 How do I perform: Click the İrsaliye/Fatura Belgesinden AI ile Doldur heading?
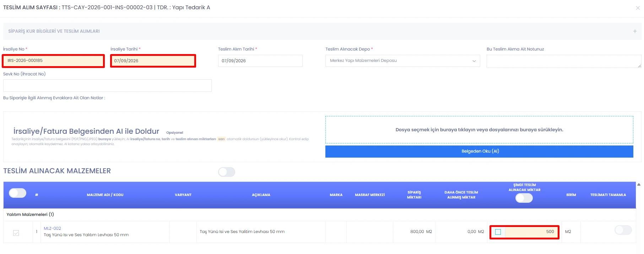pyautogui.click(x=86, y=131)
